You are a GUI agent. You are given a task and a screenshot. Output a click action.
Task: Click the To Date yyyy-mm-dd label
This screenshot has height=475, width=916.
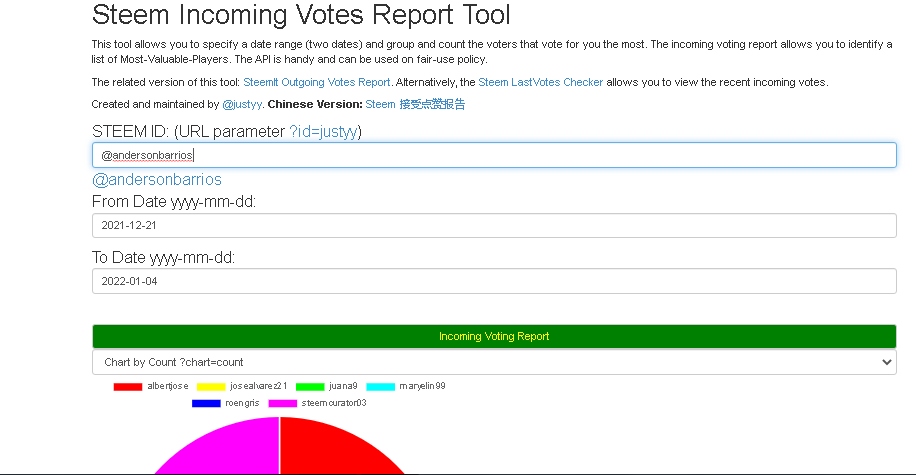[163, 258]
